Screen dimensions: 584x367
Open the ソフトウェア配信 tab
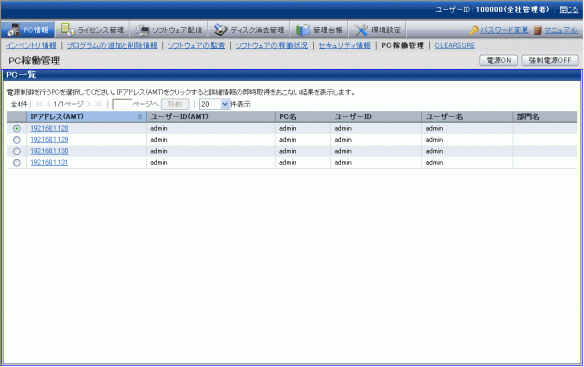[168, 30]
